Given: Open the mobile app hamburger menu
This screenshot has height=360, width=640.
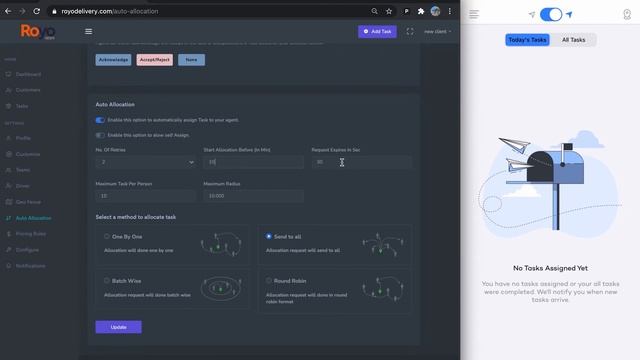Looking at the screenshot, I should (474, 14).
